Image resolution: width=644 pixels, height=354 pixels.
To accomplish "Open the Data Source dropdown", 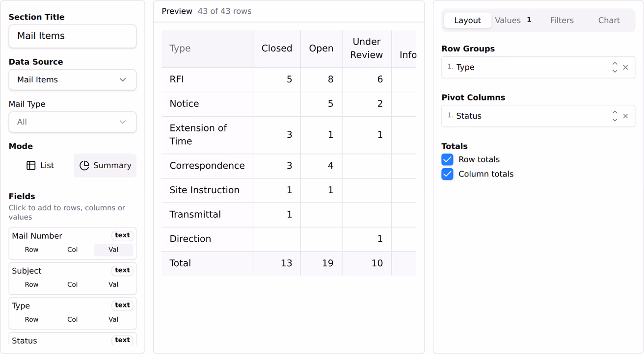I will [x=73, y=80].
